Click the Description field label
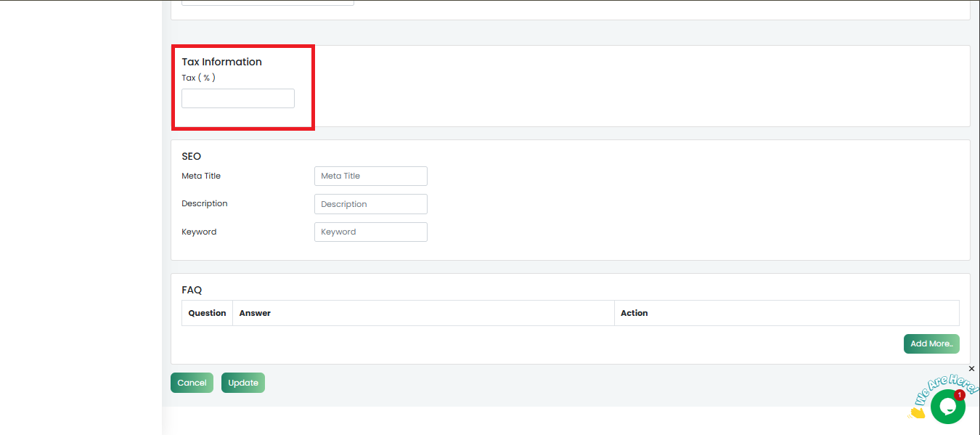This screenshot has width=980, height=435. tap(205, 203)
